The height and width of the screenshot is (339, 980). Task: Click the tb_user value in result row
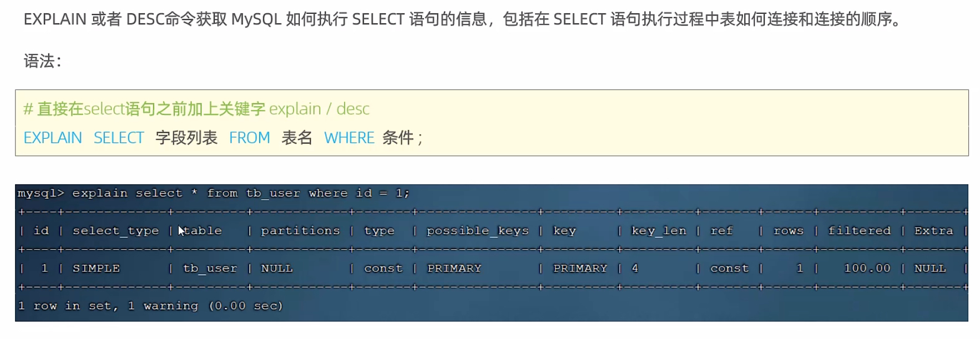pyautogui.click(x=210, y=269)
